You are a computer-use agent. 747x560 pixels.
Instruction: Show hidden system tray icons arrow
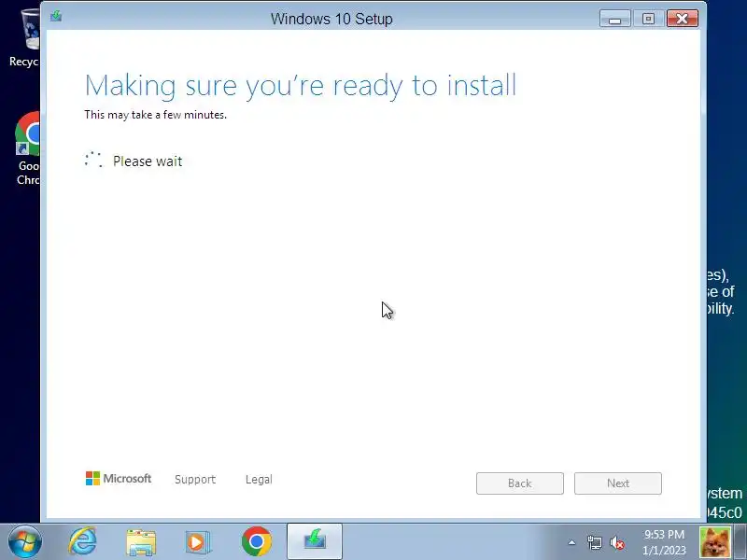pyautogui.click(x=571, y=542)
